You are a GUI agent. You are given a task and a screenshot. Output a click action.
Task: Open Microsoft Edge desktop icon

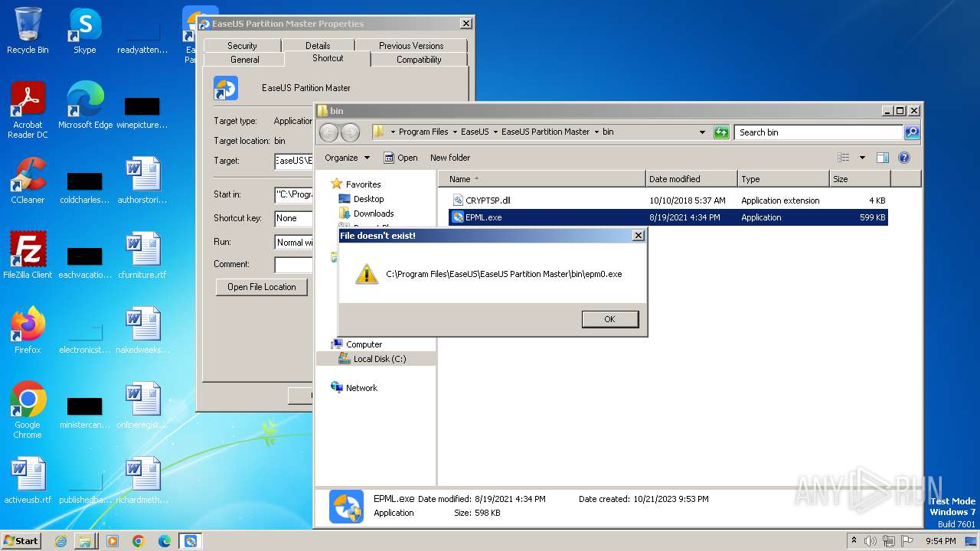[85, 106]
